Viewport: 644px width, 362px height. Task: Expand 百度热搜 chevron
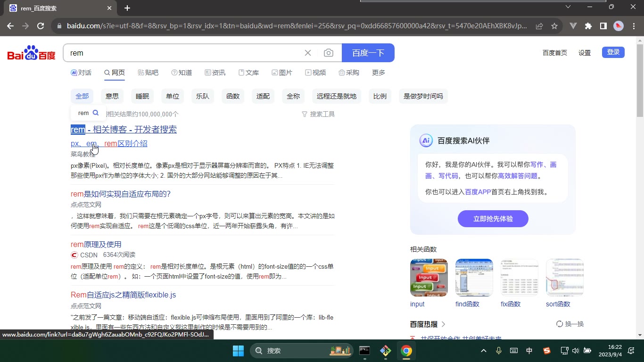point(444,324)
